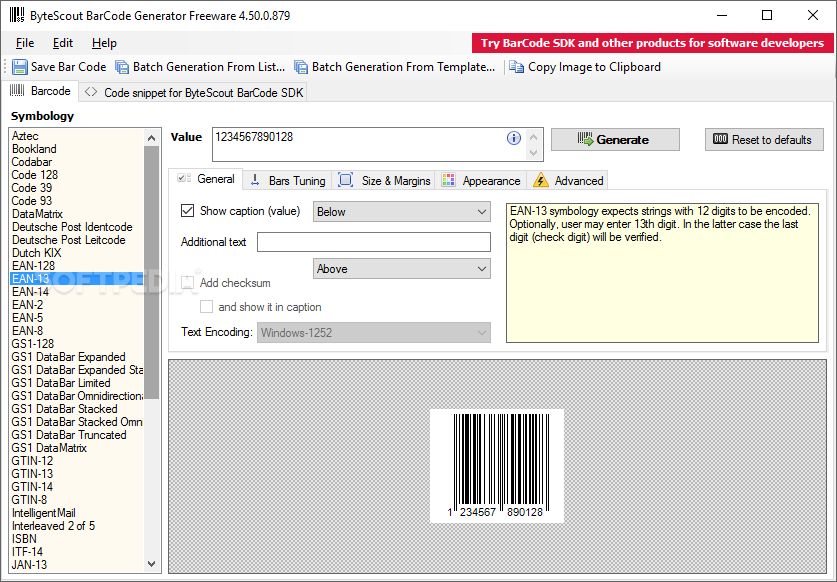Select ISBN symbology
This screenshot has height=582, width=837.
[24, 538]
